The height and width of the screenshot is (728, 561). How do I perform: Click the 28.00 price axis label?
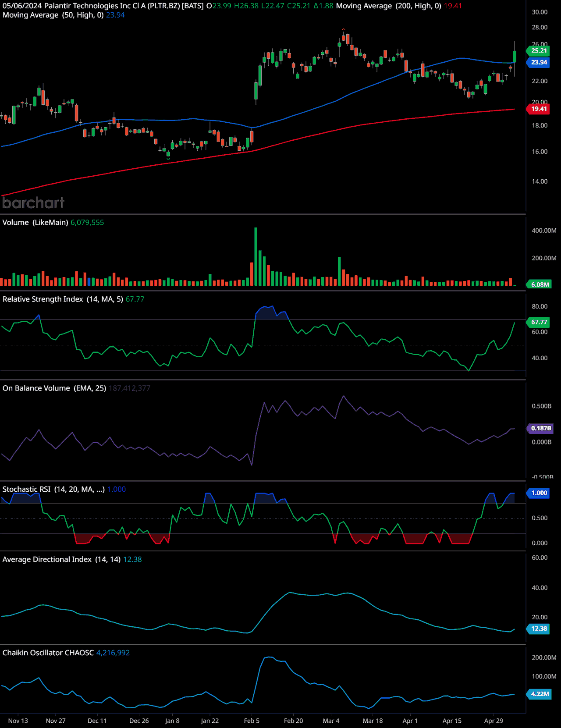coord(540,27)
